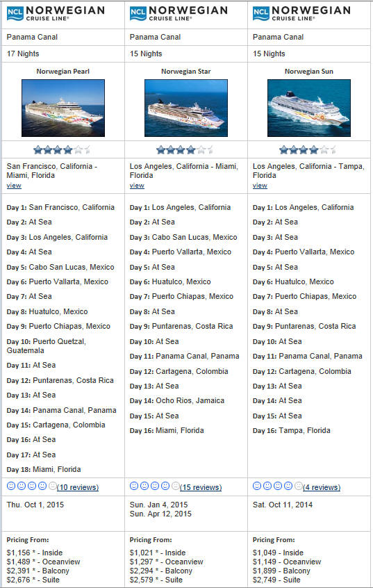This screenshot has width=373, height=588.
Task: Click smiley rating icons beside 15 reviews
Action: click(155, 486)
